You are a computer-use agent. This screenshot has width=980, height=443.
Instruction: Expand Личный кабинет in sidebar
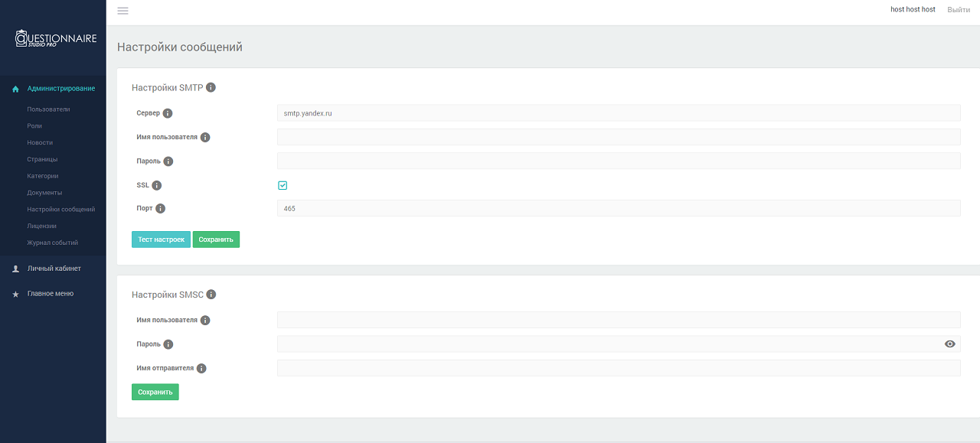(x=53, y=269)
